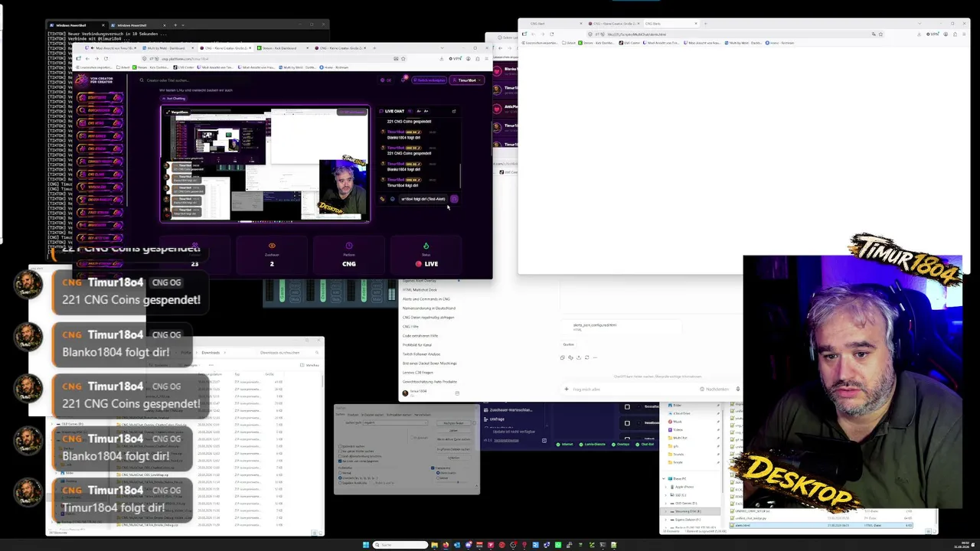
Task: Collapse the 'Dieser PC' tree node
Action: coord(665,478)
